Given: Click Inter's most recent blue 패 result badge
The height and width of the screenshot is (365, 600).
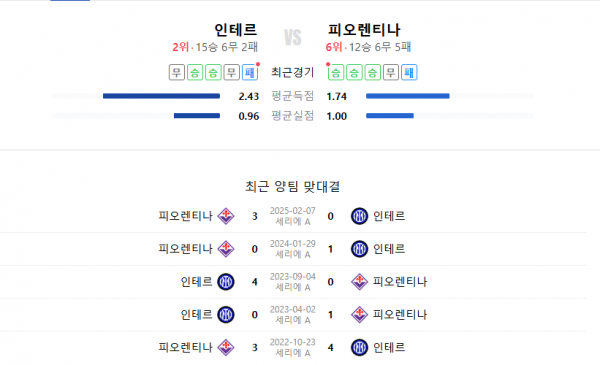Looking at the screenshot, I should pyautogui.click(x=250, y=72).
